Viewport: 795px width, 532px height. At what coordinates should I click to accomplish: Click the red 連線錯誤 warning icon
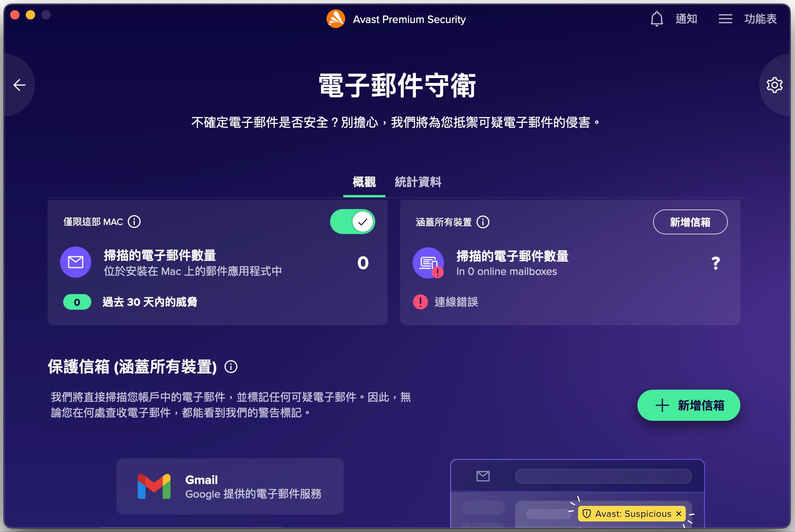421,302
